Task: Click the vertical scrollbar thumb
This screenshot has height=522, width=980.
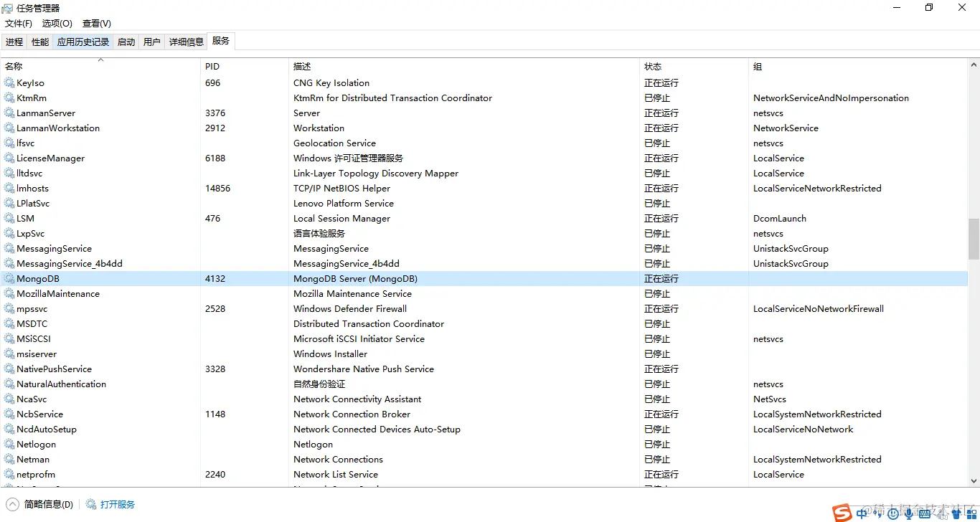Action: pyautogui.click(x=974, y=239)
